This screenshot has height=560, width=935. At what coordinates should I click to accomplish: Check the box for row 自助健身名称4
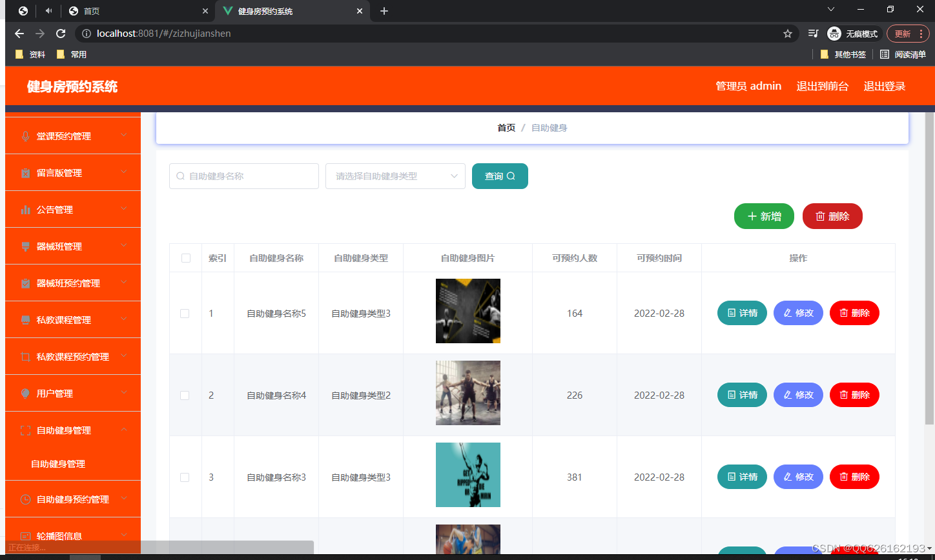click(185, 395)
